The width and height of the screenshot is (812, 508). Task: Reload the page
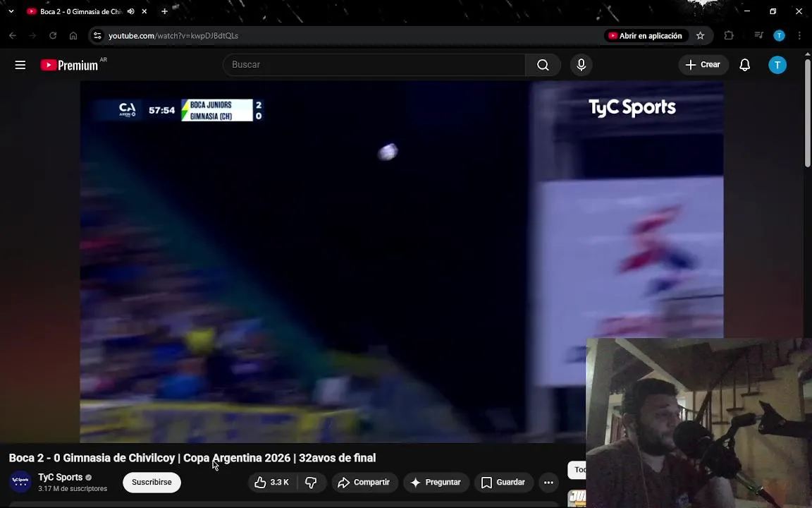coord(53,36)
